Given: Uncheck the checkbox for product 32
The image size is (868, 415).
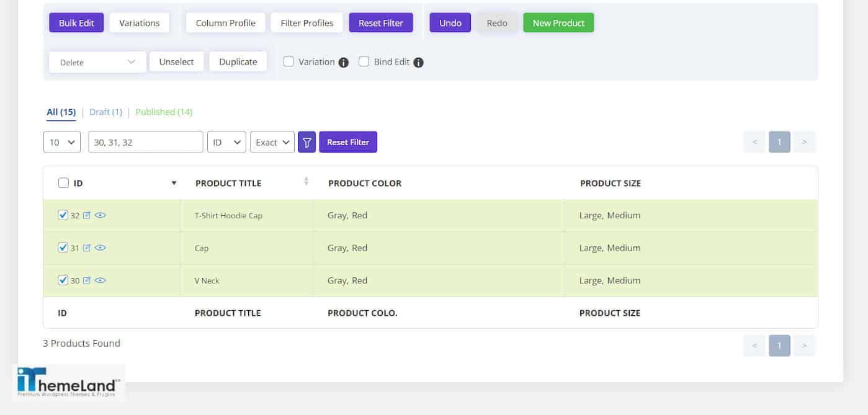Looking at the screenshot, I should (x=63, y=215).
